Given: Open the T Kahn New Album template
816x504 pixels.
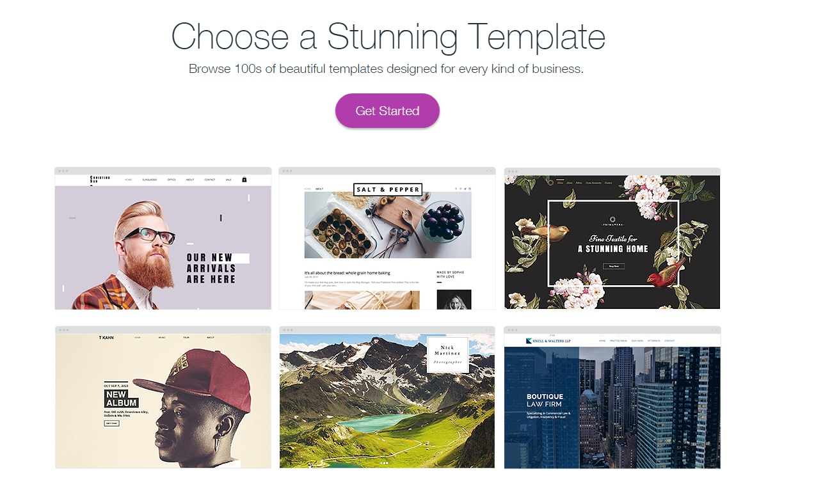Looking at the screenshot, I should 163,397.
